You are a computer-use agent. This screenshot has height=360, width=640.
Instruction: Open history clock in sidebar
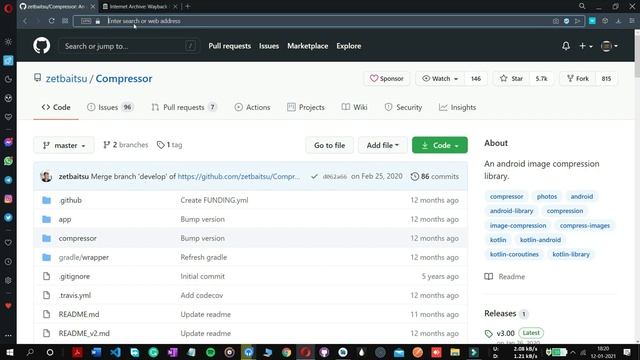point(8,262)
